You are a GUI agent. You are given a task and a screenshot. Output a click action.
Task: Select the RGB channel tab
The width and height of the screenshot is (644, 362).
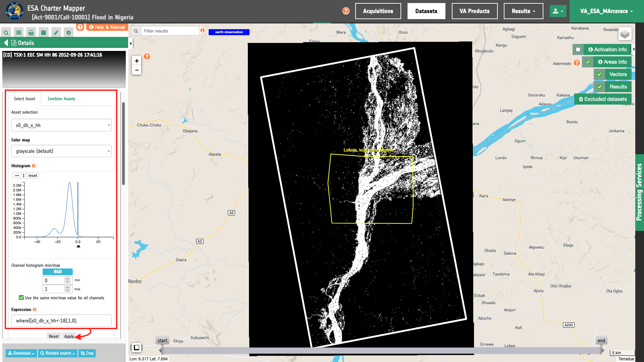point(58,272)
